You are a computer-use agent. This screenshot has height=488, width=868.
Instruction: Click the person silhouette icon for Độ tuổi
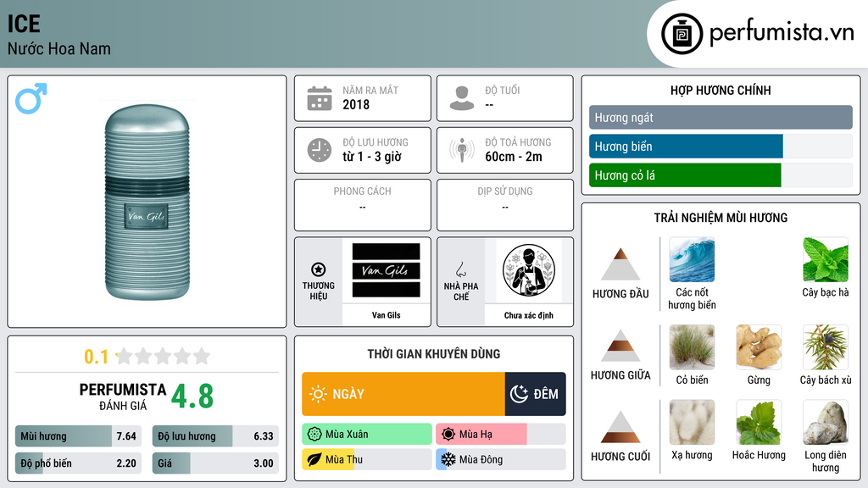point(462,98)
